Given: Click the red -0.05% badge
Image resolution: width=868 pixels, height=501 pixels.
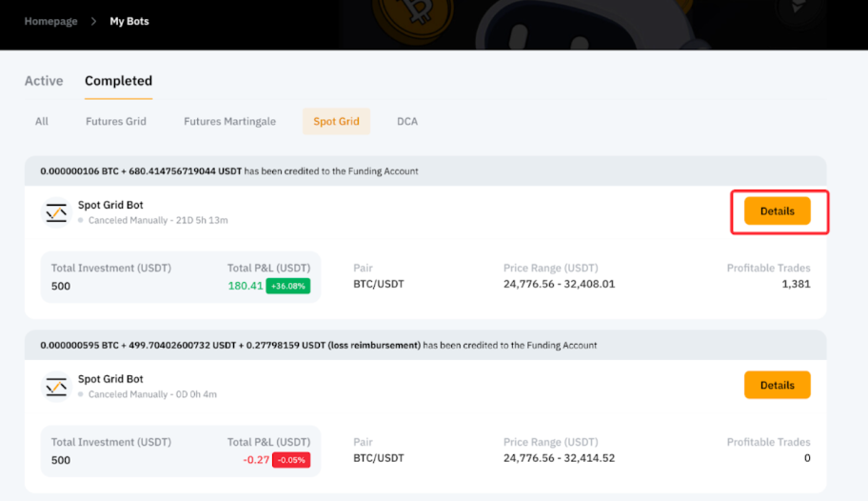Looking at the screenshot, I should [290, 459].
